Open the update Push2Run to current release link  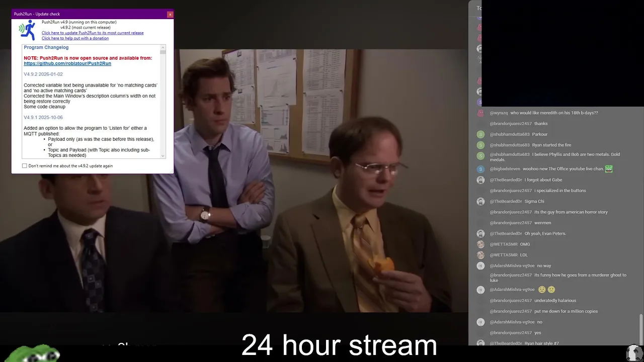coord(93,33)
